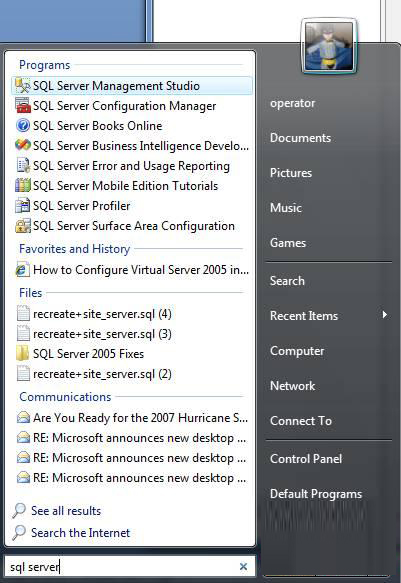Open Control Panel from the right pane
This screenshot has height=583, width=401.
(x=306, y=458)
